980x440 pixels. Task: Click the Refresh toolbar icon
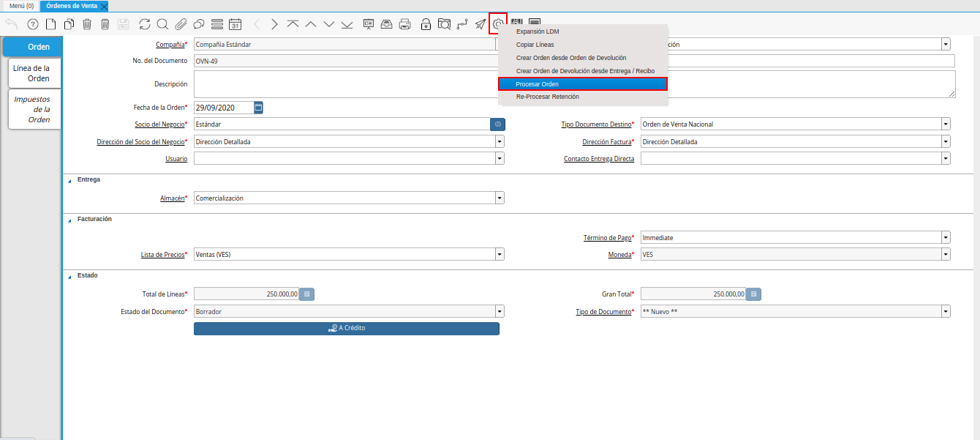coord(144,24)
